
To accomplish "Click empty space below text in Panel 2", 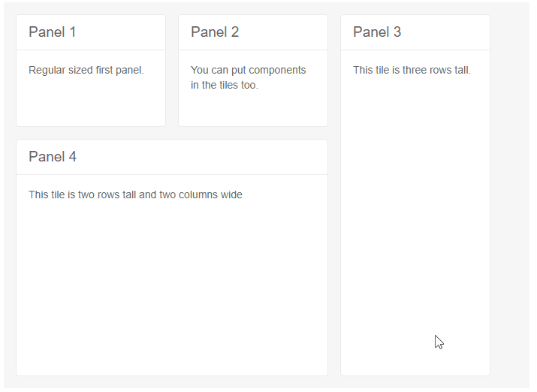I will click(252, 110).
